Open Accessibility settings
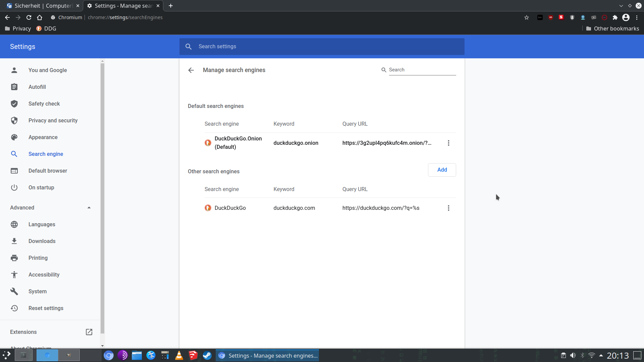Viewport: 644px width, 362px height. click(44, 275)
